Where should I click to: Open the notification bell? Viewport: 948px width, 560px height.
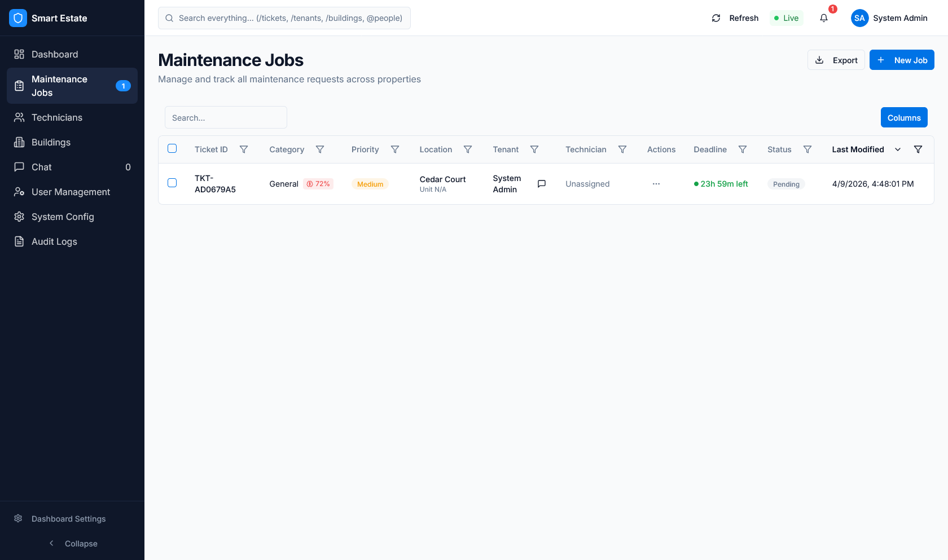[824, 18]
